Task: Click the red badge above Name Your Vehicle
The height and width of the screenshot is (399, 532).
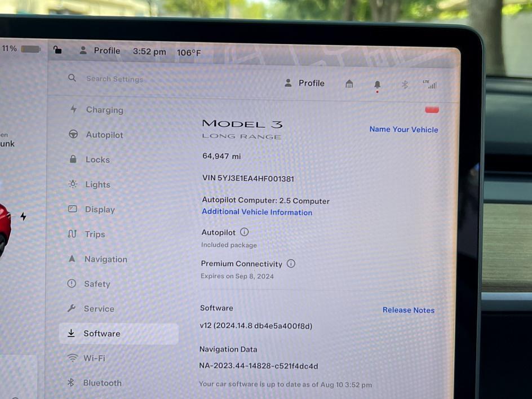Action: [x=432, y=110]
